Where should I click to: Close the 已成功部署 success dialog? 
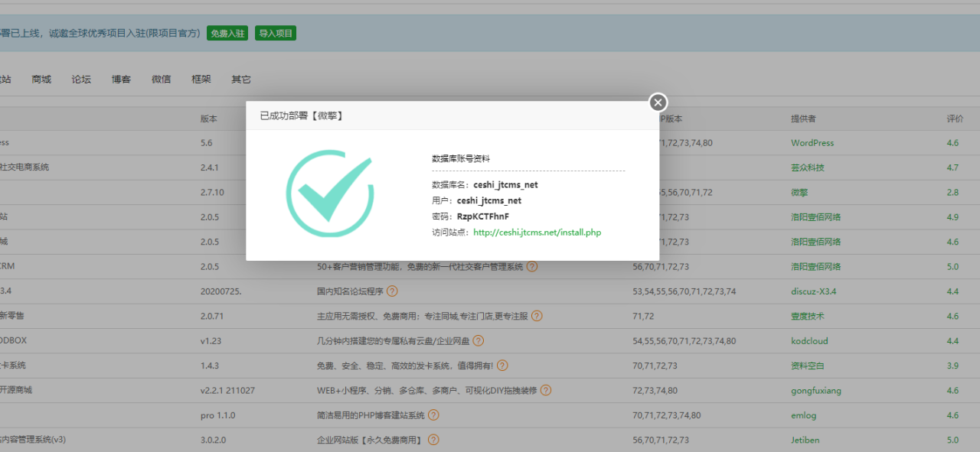[x=658, y=102]
